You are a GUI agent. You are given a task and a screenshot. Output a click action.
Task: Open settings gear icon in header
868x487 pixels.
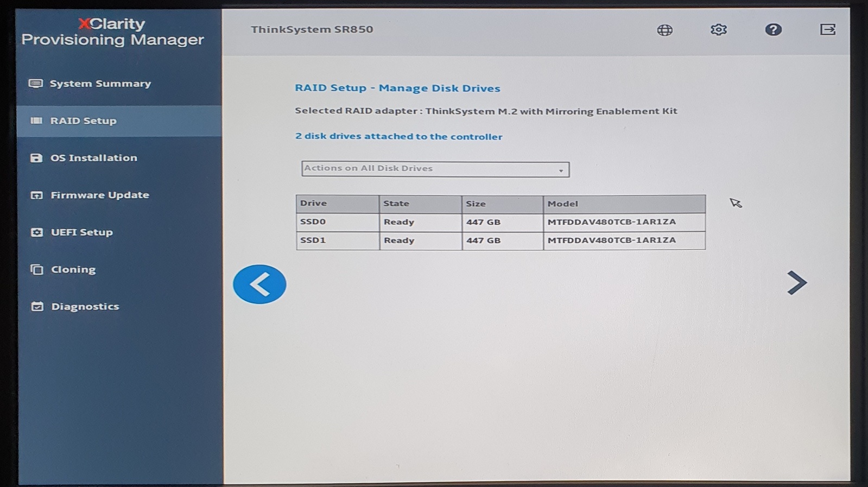[718, 29]
